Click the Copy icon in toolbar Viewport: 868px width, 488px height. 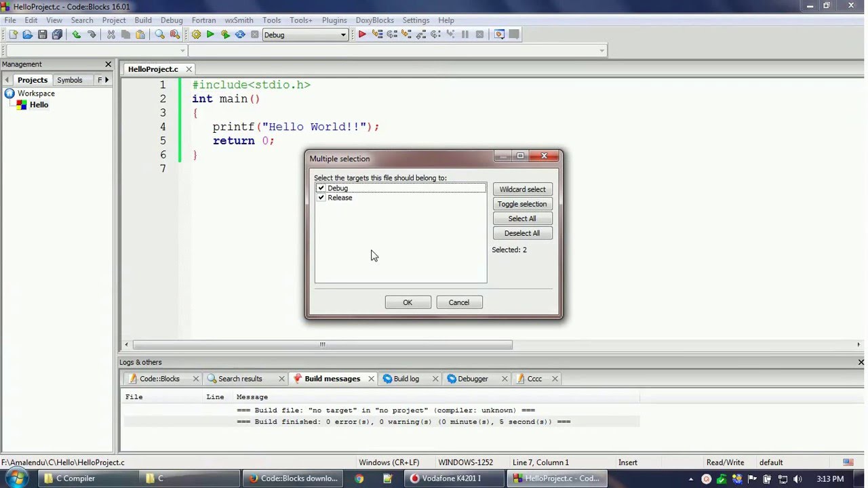[126, 35]
